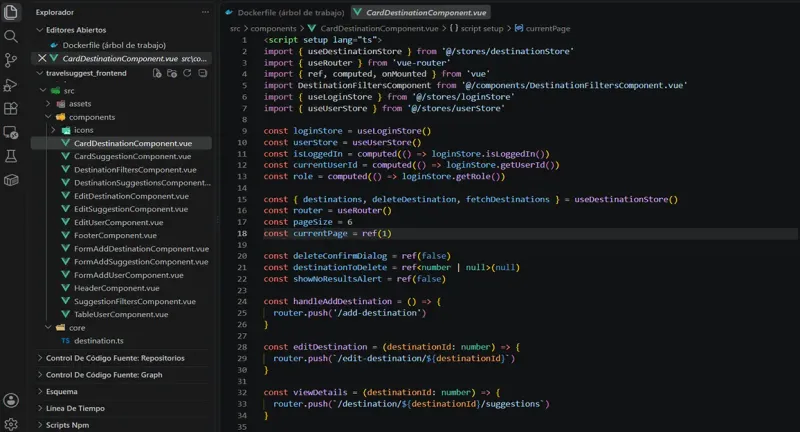Open DestinationSuggestionsComponent file
Screen dimensions: 800x432
142,183
